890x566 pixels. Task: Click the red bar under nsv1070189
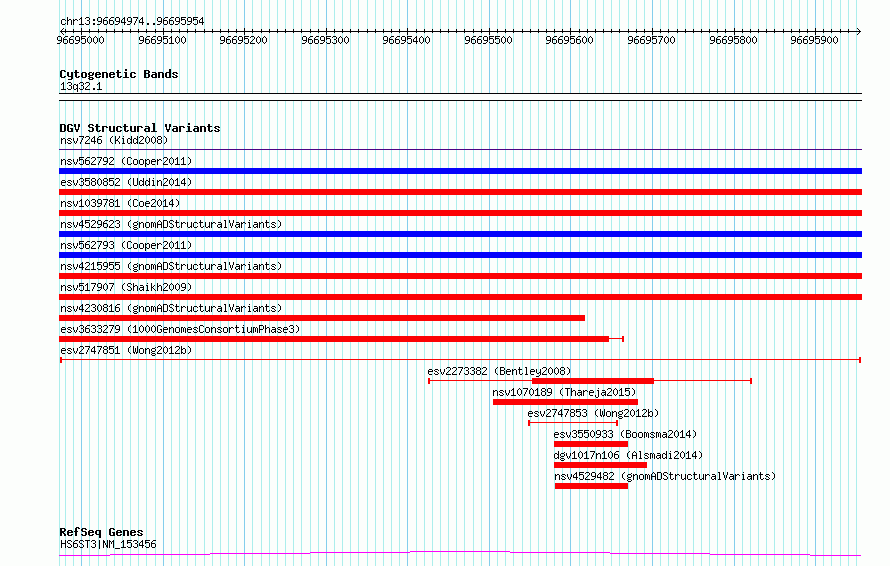(565, 402)
